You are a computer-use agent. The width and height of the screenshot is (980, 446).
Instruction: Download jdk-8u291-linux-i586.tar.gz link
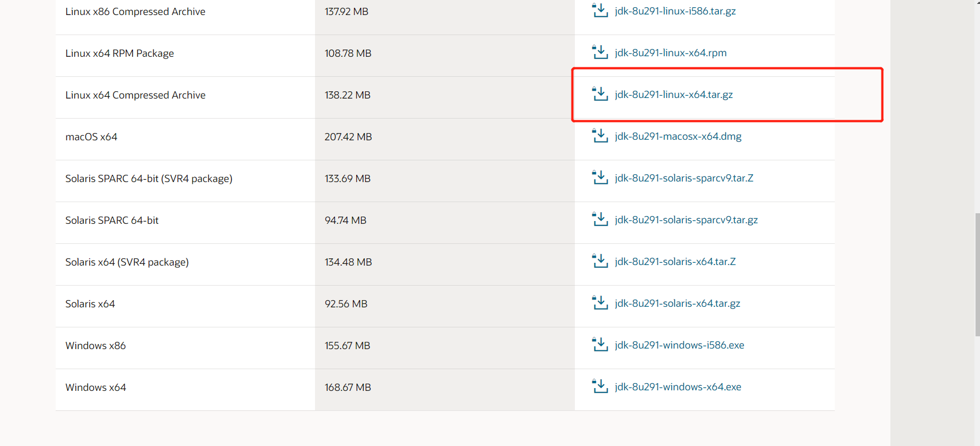click(x=675, y=11)
